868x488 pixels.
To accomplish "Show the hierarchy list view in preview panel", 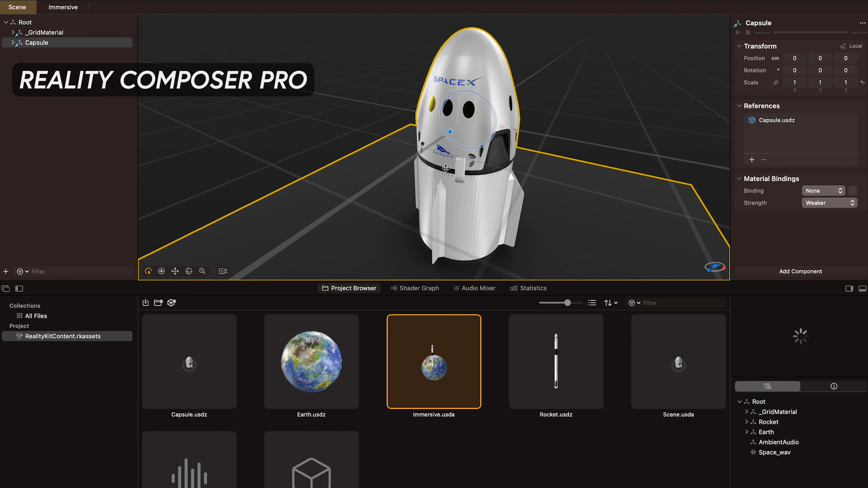I will (x=767, y=386).
